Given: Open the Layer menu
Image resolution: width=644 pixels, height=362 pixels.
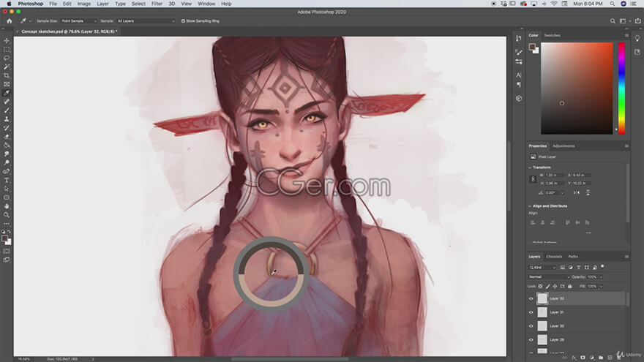Looking at the screenshot, I should click(102, 4).
